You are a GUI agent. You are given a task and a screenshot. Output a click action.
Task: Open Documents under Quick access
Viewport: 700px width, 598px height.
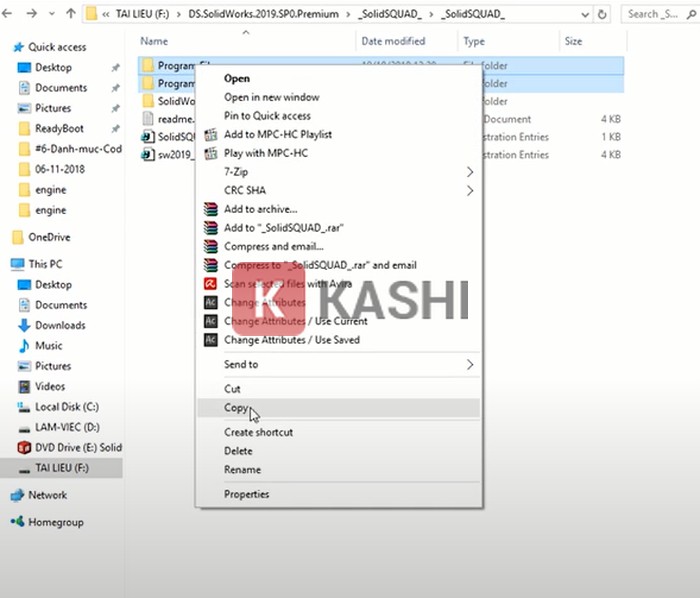coord(61,88)
